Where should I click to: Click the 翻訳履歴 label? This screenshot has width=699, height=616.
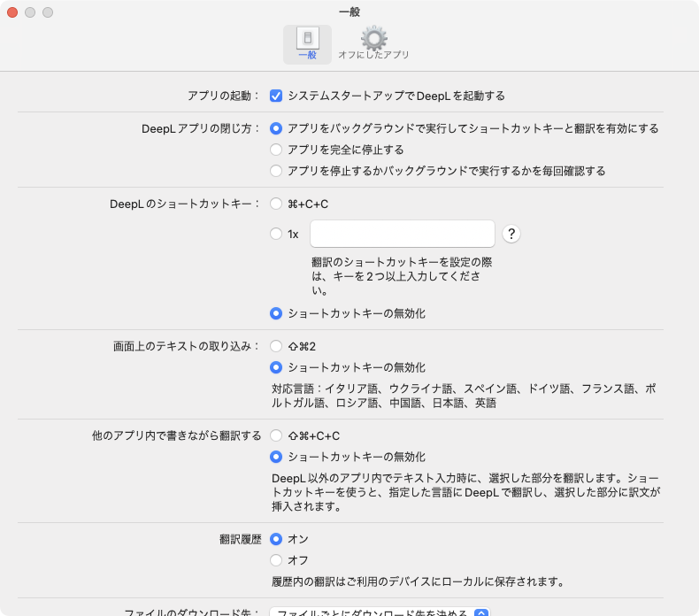[x=241, y=539]
